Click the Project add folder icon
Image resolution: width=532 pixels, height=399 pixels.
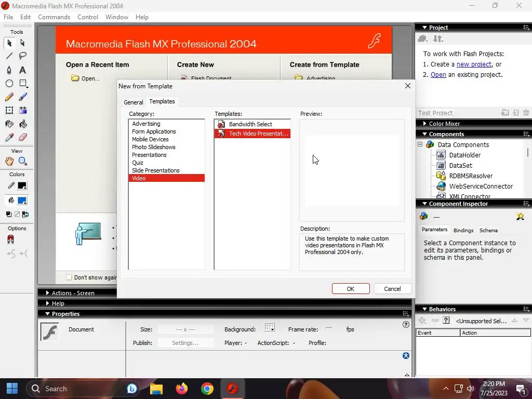(x=505, y=113)
